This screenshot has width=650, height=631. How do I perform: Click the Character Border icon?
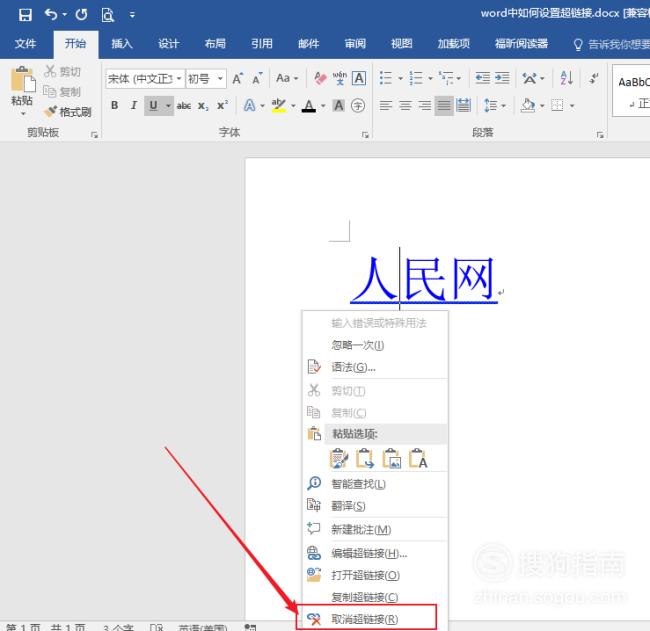click(359, 78)
